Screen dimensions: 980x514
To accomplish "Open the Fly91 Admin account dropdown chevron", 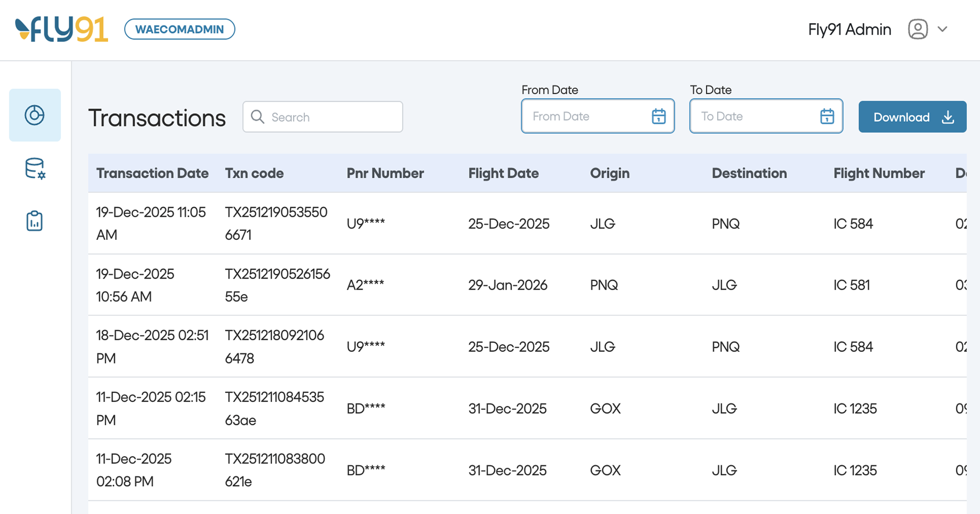I will tap(943, 29).
